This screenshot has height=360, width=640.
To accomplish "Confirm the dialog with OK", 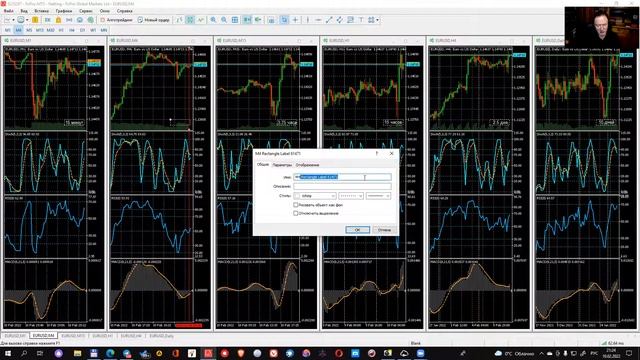I will click(x=357, y=230).
